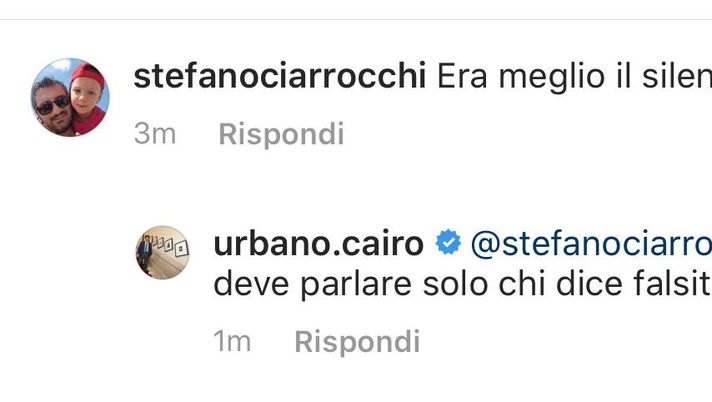Open the @stefanociarro mention link
The width and height of the screenshot is (712, 402).
(x=591, y=244)
